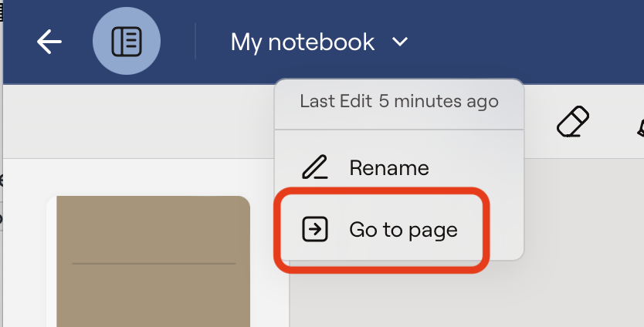Viewport: 644px width, 327px height.
Task: Collapse the menu using the chevron arrow
Action: pos(400,42)
